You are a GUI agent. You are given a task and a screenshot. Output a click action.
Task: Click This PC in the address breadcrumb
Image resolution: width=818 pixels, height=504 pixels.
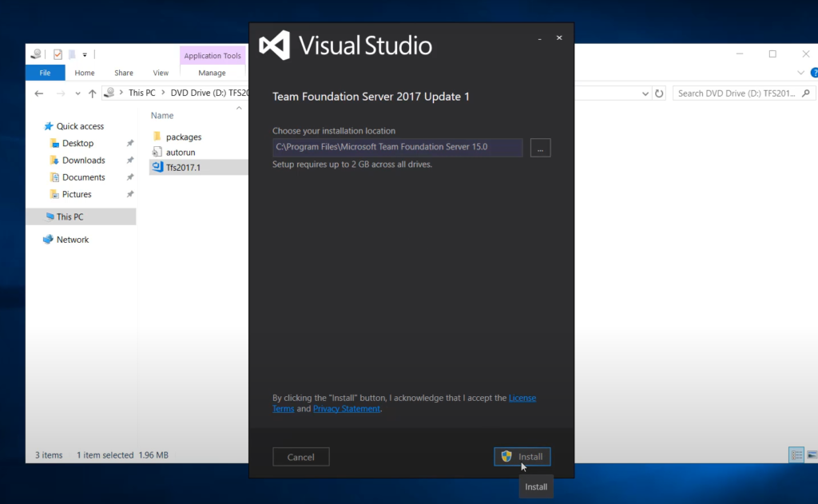pyautogui.click(x=142, y=93)
